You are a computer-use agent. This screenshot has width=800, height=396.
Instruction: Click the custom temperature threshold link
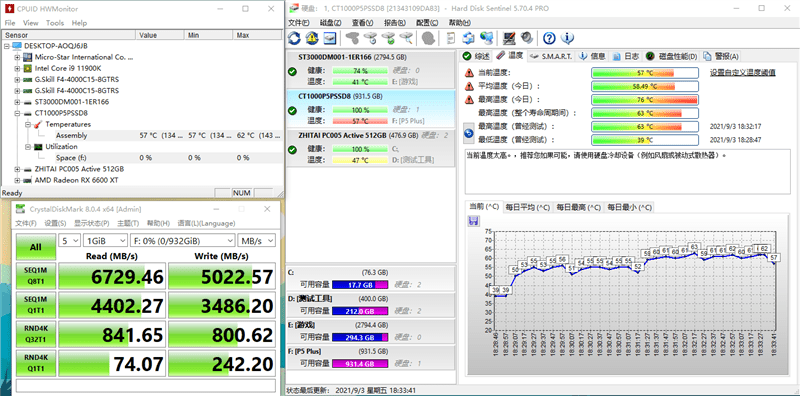point(743,73)
